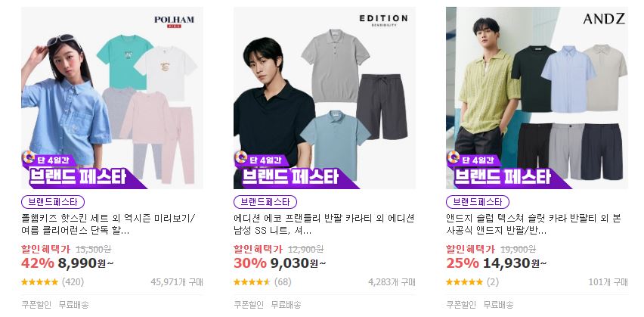The height and width of the screenshot is (317, 644).
Task: Click the 브랜드페스타 badge under POLHAM item
Action: coord(53,202)
